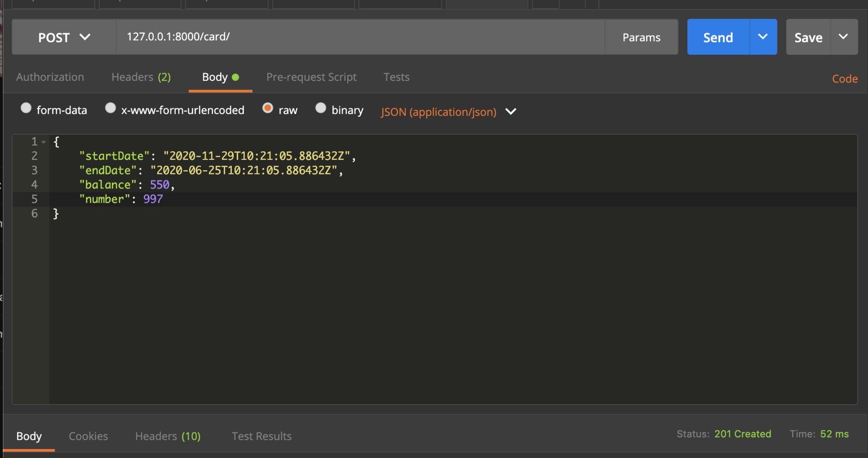Screen dimensions: 868x458
Task: Click the Code link
Action: [x=844, y=79]
